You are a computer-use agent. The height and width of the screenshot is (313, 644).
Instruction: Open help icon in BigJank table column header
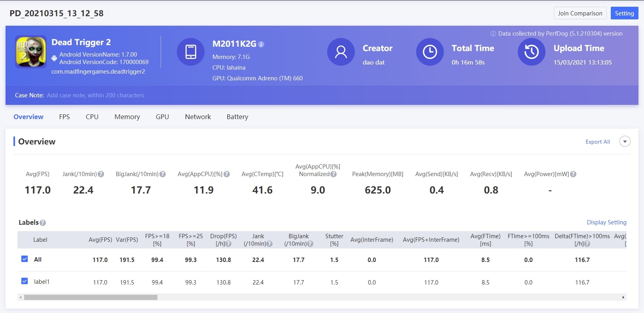(x=310, y=244)
